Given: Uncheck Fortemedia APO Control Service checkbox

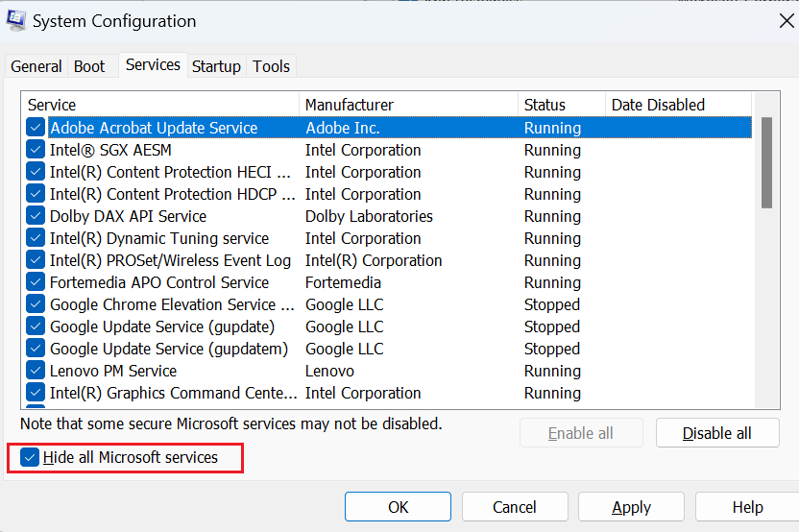Looking at the screenshot, I should point(36,282).
